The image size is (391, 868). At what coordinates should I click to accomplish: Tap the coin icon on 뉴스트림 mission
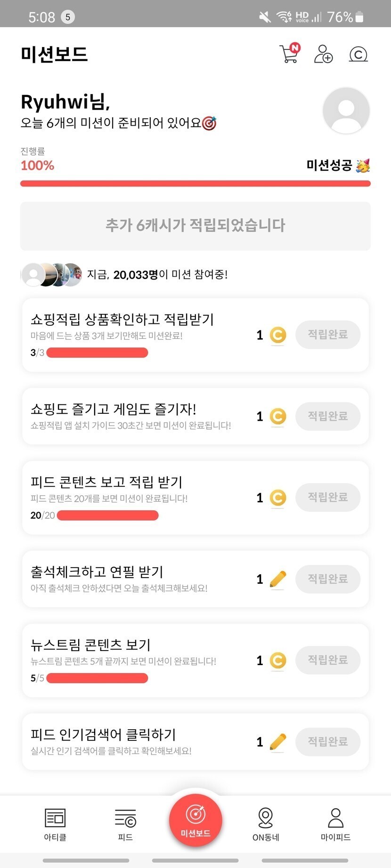[278, 660]
